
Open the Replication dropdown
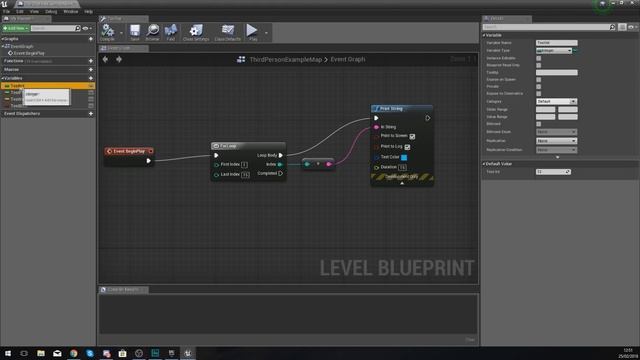(556, 141)
